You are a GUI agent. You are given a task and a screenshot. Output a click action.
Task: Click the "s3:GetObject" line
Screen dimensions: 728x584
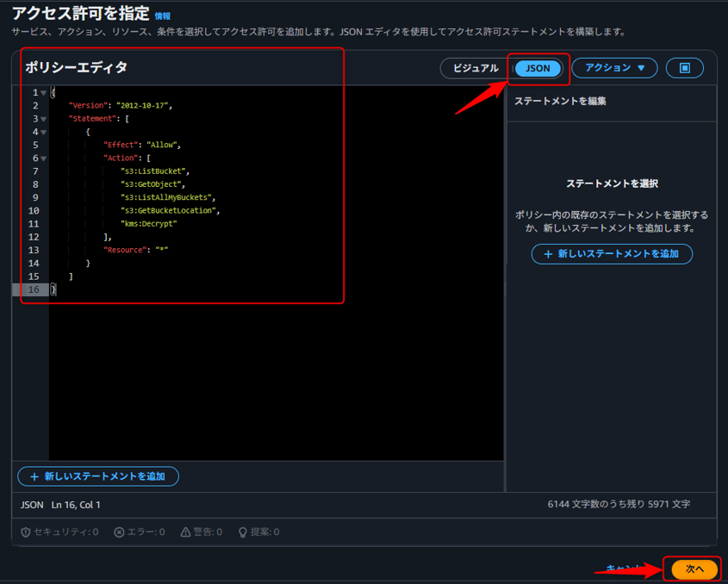[152, 184]
